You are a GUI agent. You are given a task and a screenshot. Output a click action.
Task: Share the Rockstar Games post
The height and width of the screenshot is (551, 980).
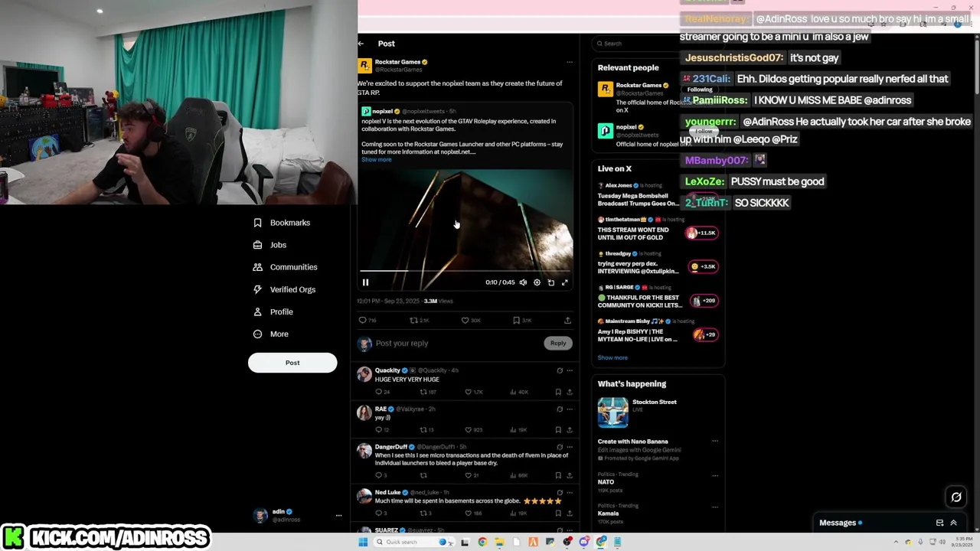click(x=567, y=321)
